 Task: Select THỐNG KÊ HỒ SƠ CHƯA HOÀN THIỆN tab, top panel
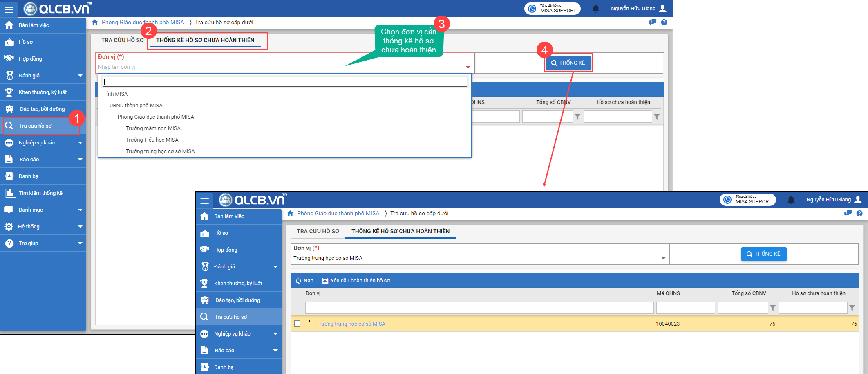point(205,40)
